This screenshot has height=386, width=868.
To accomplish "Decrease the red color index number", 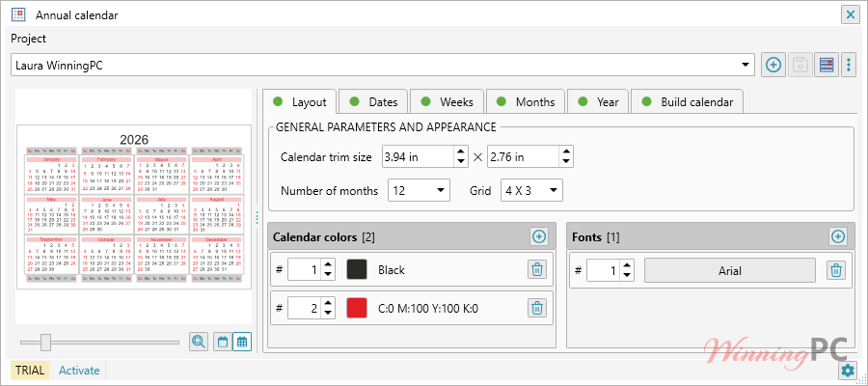I will click(x=328, y=313).
